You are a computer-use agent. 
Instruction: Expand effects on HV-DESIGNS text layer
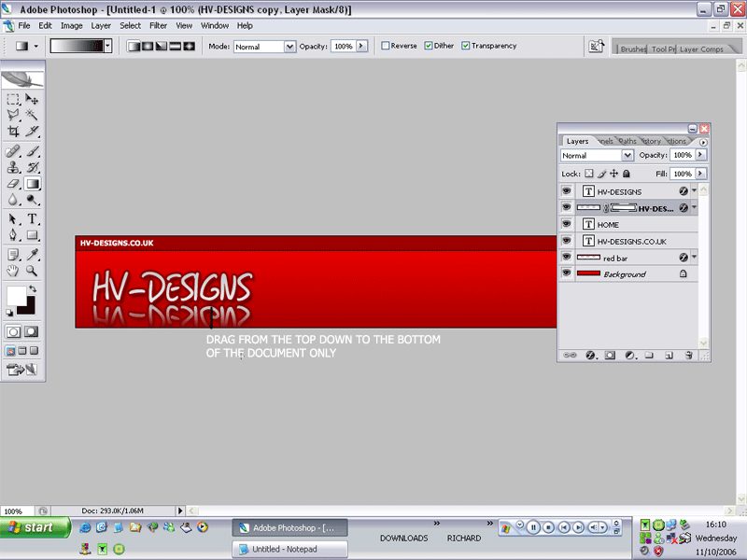tap(694, 190)
